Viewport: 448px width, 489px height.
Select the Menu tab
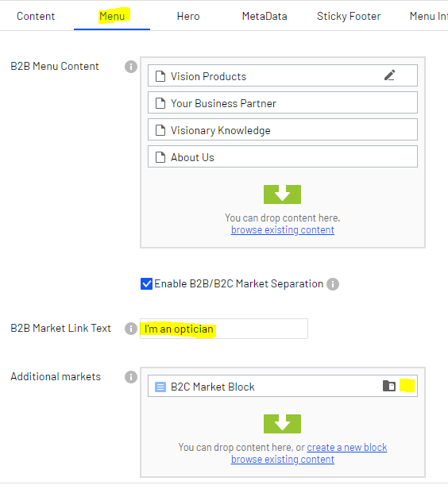point(112,16)
